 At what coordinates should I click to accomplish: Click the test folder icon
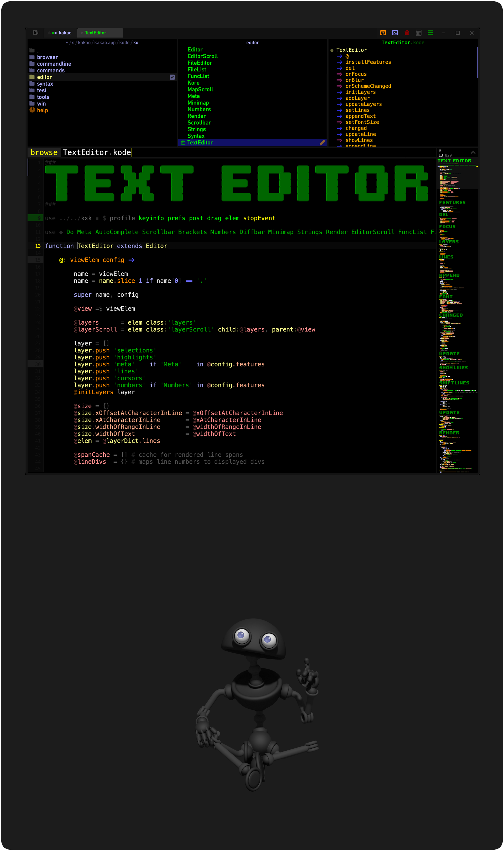[32, 90]
